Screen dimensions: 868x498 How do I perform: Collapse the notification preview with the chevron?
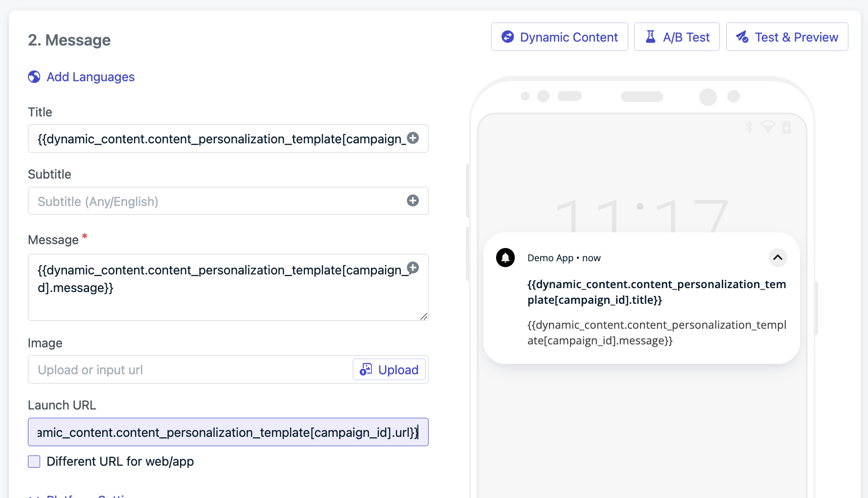tap(777, 257)
